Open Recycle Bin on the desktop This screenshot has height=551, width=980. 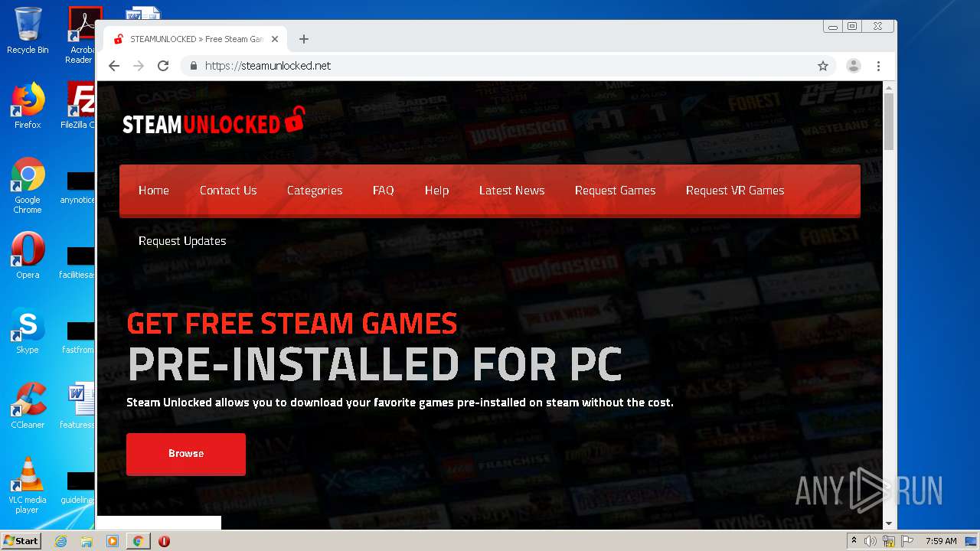[28, 31]
